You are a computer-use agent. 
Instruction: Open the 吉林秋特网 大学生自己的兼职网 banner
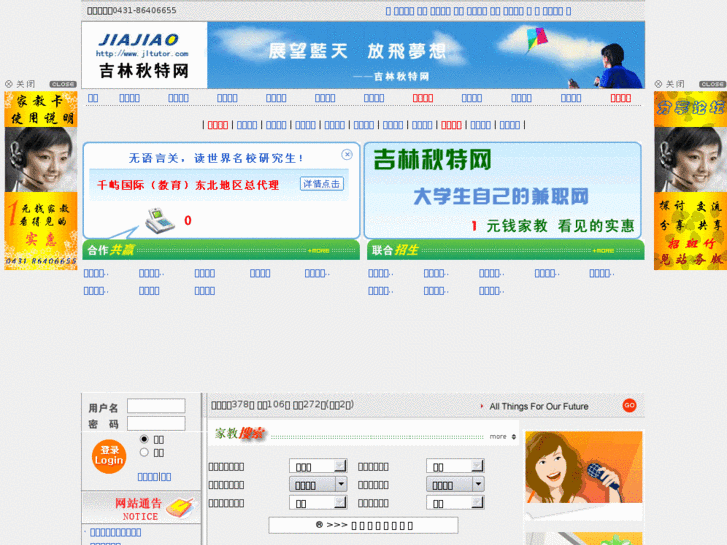[503, 190]
